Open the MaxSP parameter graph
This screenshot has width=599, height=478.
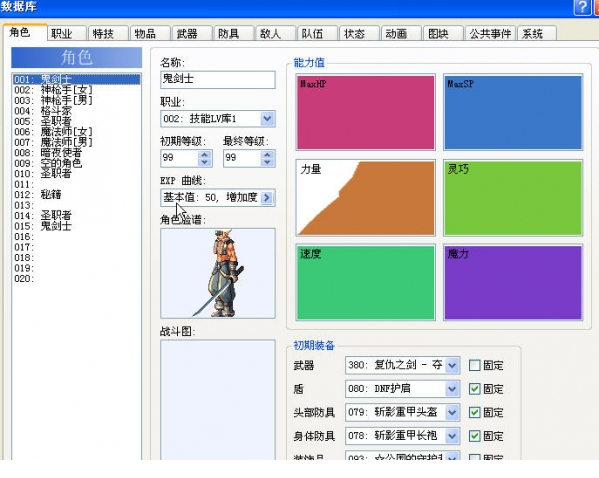[x=513, y=112]
